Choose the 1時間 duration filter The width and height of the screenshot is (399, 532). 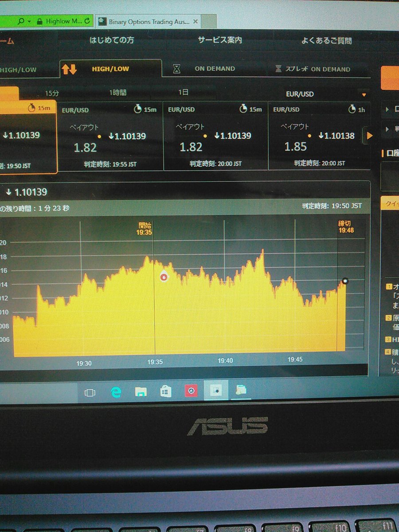[117, 93]
